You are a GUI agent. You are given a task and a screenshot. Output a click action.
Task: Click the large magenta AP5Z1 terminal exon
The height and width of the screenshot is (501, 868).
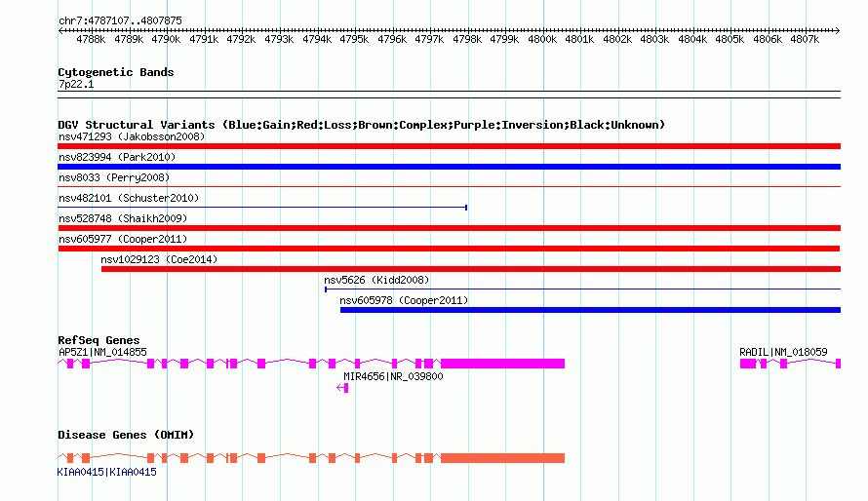click(x=502, y=364)
